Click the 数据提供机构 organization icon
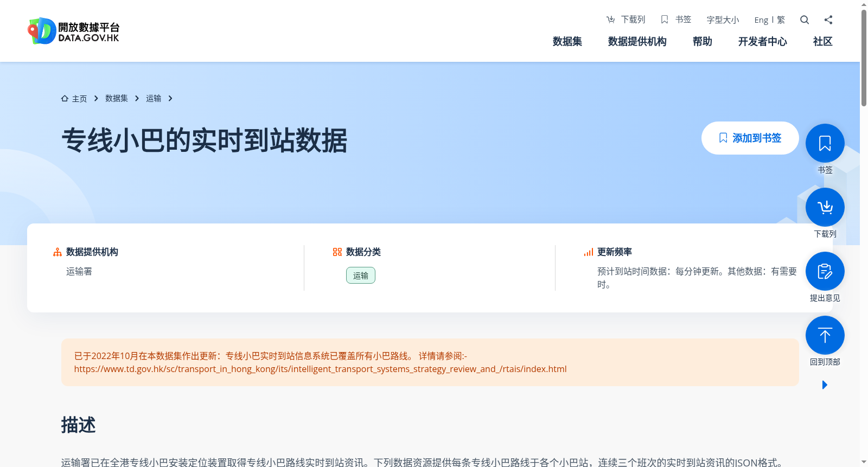 tap(58, 252)
